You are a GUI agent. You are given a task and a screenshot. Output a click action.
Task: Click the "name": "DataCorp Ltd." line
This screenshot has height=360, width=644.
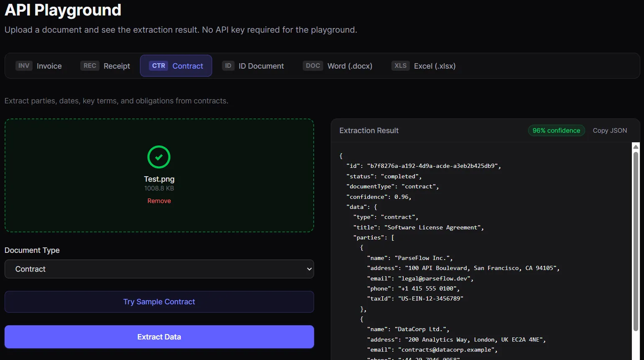[x=408, y=329]
